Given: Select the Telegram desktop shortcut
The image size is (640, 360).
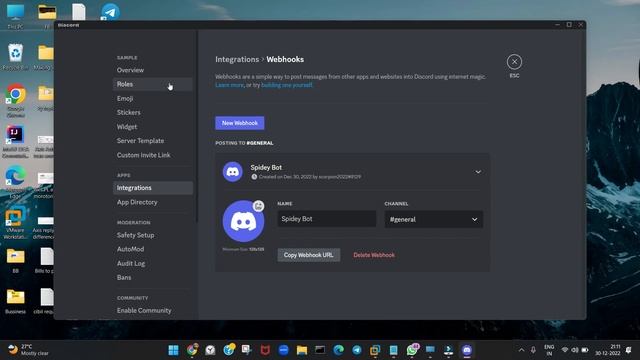Looking at the screenshot, I should click(110, 11).
